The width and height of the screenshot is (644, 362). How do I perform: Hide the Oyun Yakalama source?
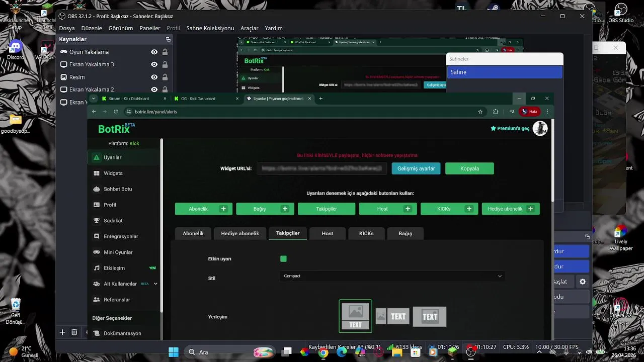point(154,52)
